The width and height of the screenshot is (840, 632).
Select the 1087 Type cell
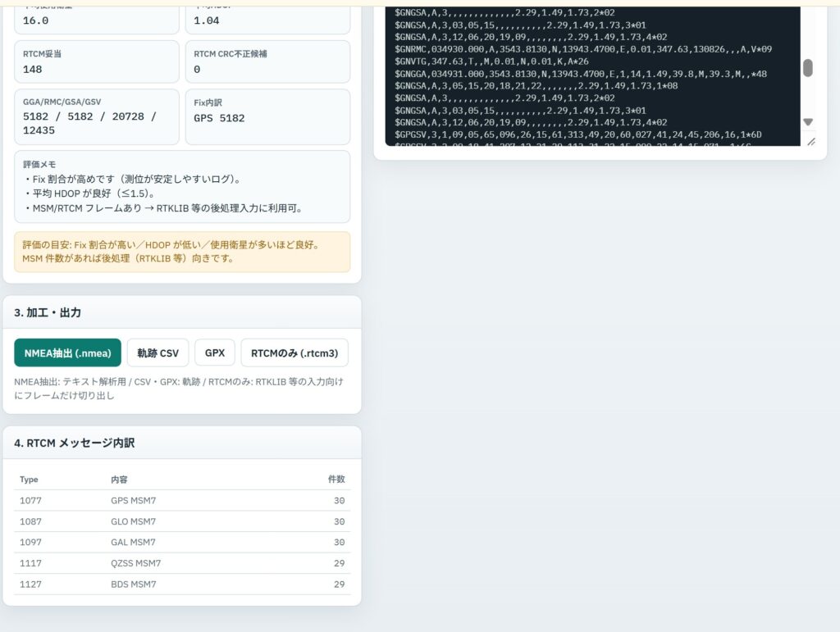(x=30, y=521)
